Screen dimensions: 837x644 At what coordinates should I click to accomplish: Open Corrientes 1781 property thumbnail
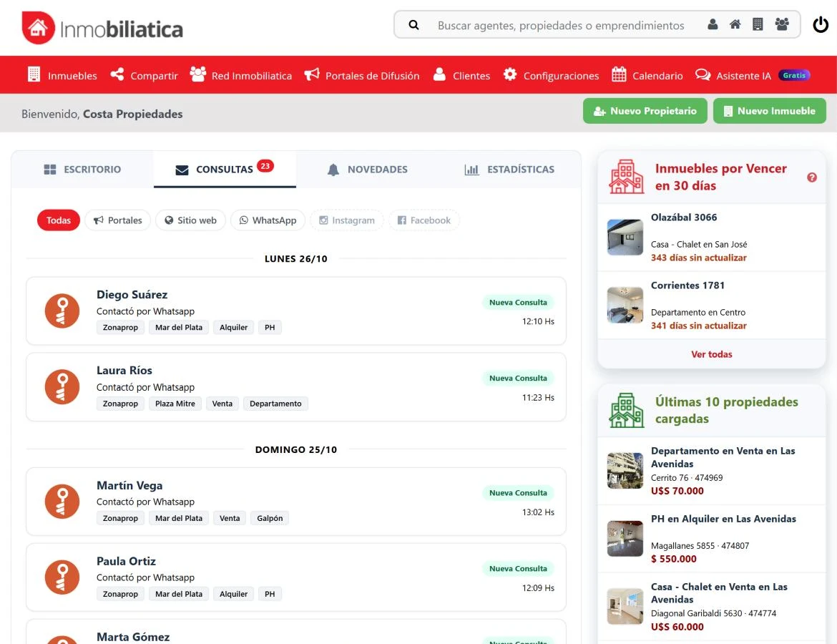[x=625, y=305]
